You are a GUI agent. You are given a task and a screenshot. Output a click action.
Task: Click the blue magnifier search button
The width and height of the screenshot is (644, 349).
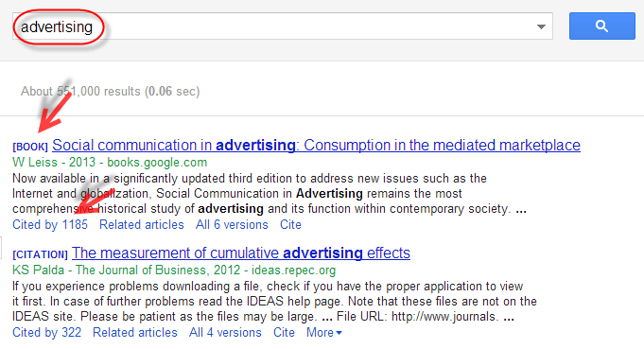click(601, 26)
